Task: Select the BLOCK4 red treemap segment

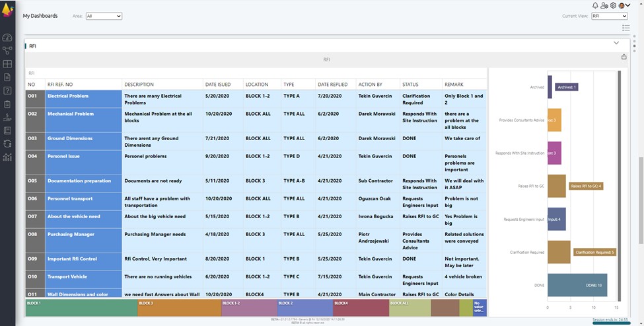Action: [361, 308]
